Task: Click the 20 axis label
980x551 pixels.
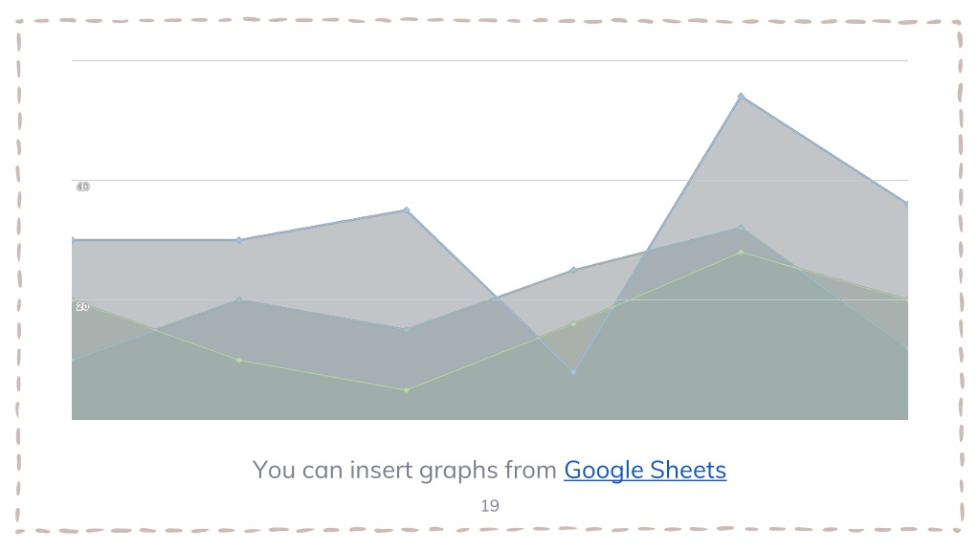Action: [82, 307]
